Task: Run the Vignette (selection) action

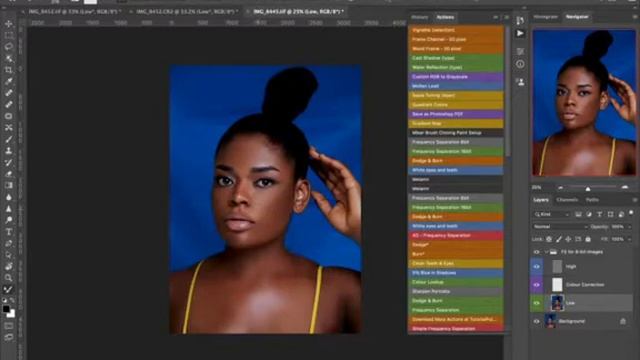Action: click(456, 30)
